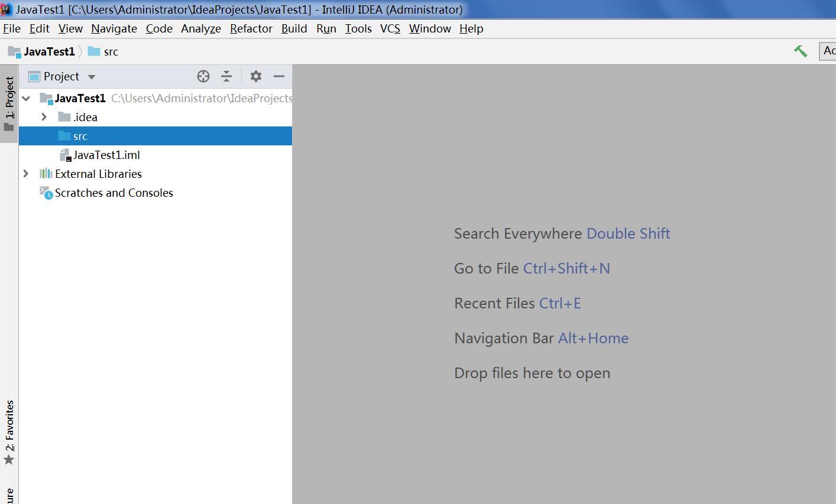The image size is (836, 504).
Task: Toggle the 2: Favorites tool window tab
Action: pyautogui.click(x=9, y=432)
